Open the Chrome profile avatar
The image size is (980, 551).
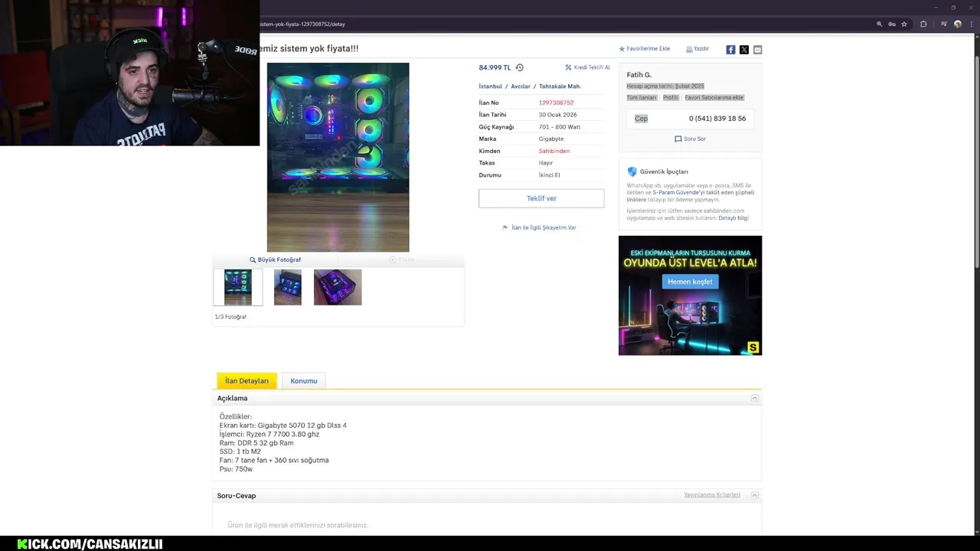click(958, 24)
